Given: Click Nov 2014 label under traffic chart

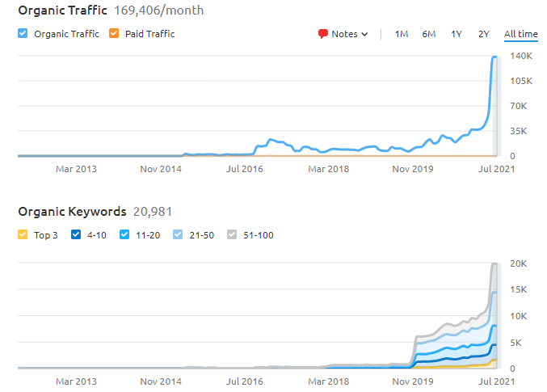Looking at the screenshot, I should [x=161, y=169].
